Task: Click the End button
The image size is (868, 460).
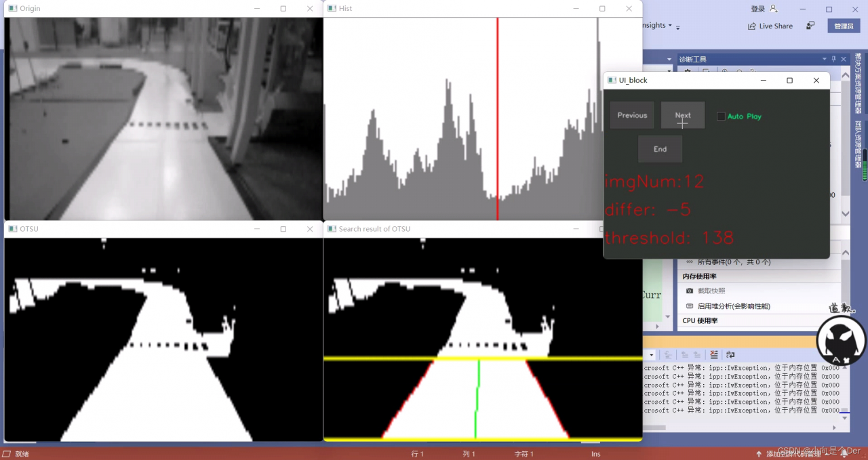Action: pos(660,149)
